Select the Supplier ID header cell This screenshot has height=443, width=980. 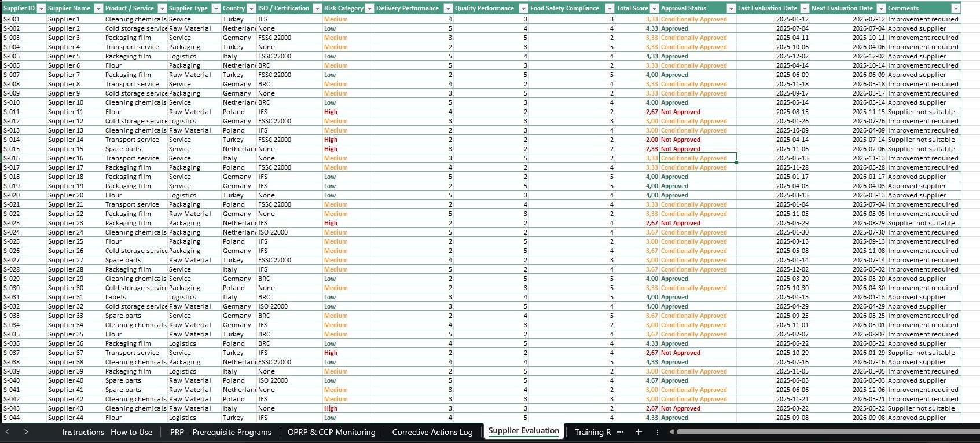(23, 8)
